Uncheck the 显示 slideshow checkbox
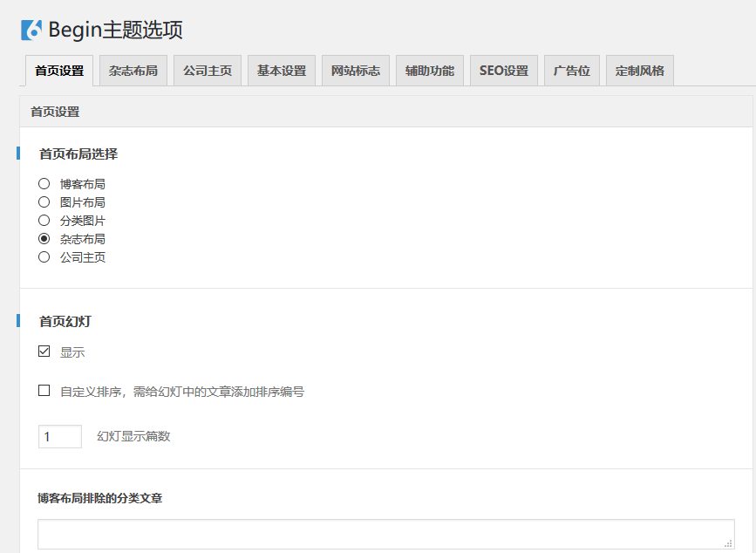 44,352
